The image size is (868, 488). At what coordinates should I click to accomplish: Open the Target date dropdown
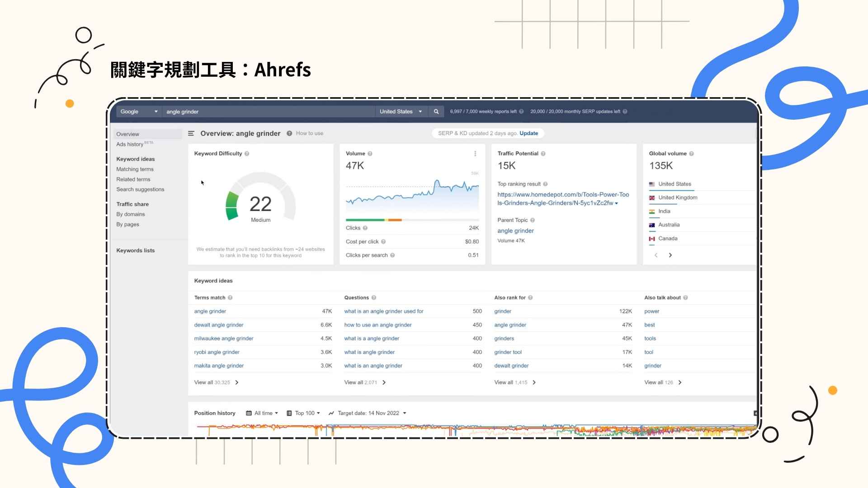click(368, 413)
